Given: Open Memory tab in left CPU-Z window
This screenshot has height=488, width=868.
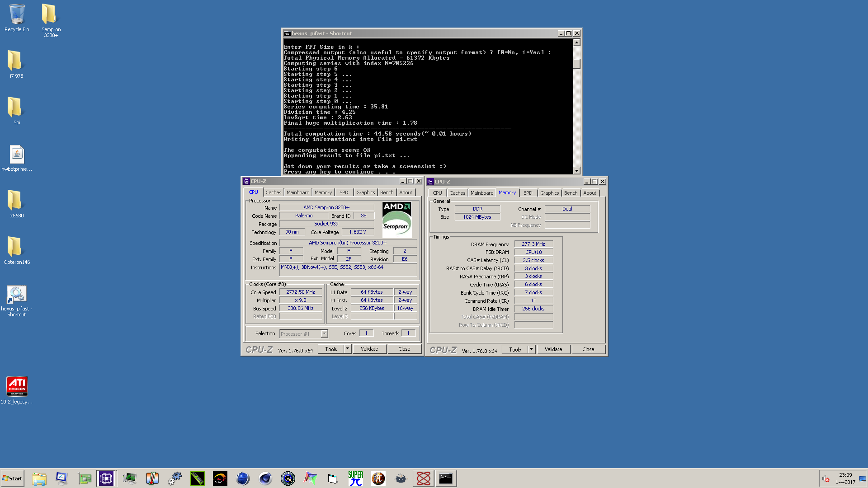Looking at the screenshot, I should click(x=323, y=192).
